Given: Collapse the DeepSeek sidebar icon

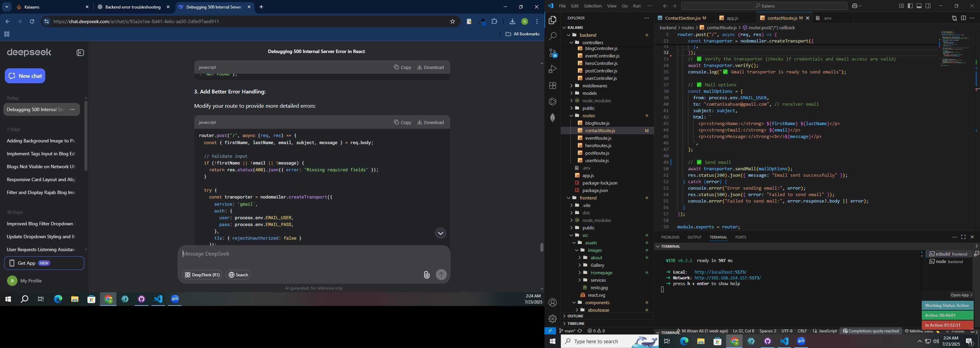Looking at the screenshot, I should point(80,53).
